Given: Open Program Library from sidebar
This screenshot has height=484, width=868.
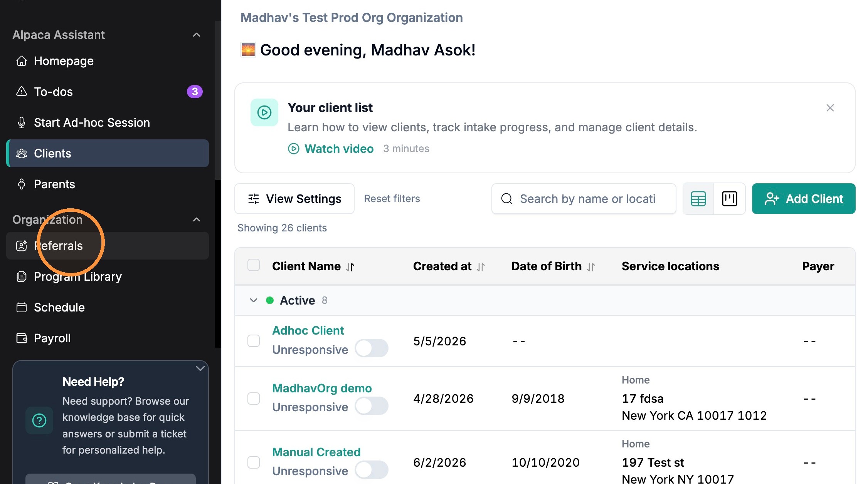Looking at the screenshot, I should [x=108, y=276].
